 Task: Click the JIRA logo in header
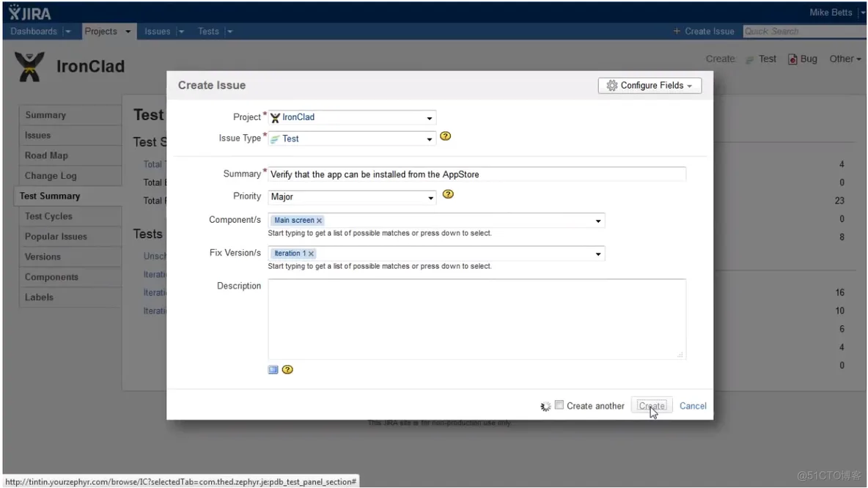[x=30, y=12]
